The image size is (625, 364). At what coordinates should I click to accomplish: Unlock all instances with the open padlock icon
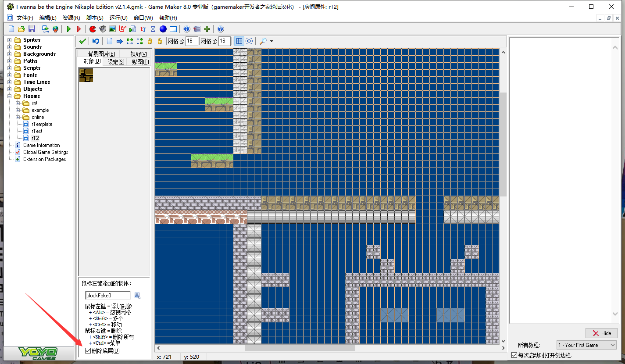(160, 41)
